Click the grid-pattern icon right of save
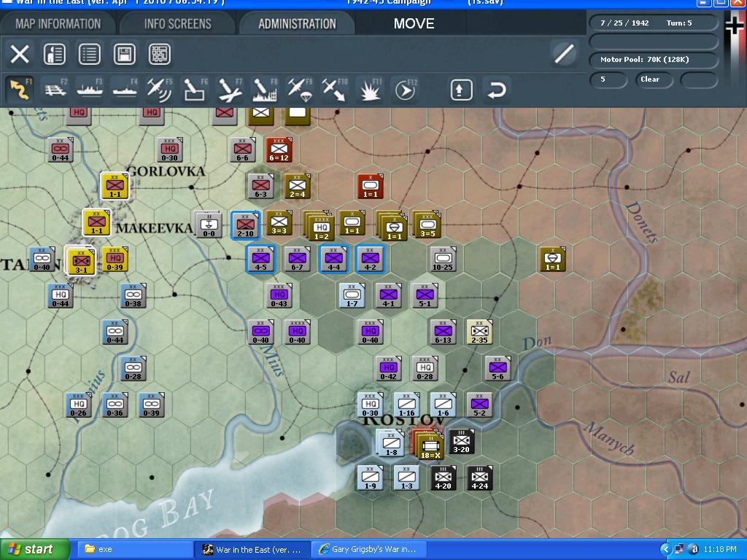 pos(160,54)
